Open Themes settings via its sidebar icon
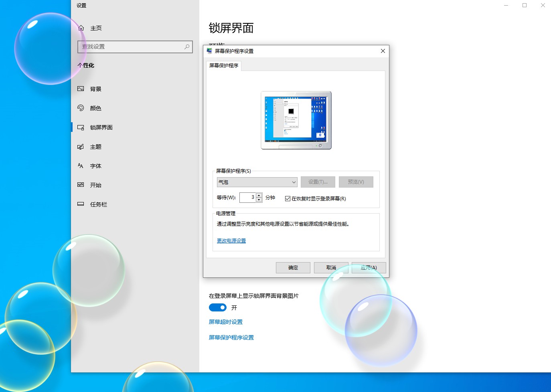This screenshot has width=551, height=392. [x=80, y=146]
